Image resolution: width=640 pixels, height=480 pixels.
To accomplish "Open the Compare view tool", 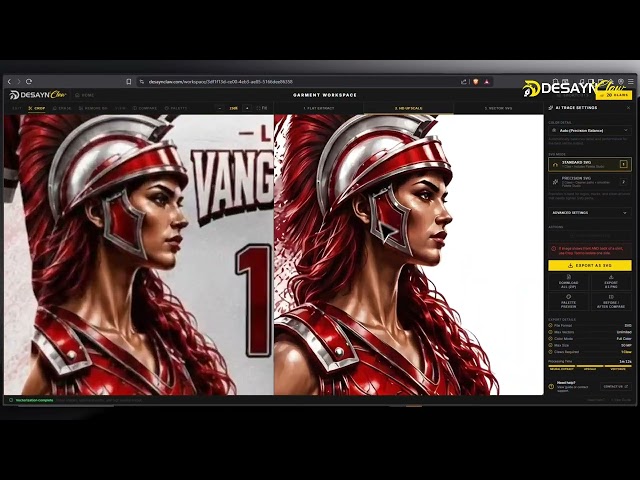I will click(x=145, y=108).
